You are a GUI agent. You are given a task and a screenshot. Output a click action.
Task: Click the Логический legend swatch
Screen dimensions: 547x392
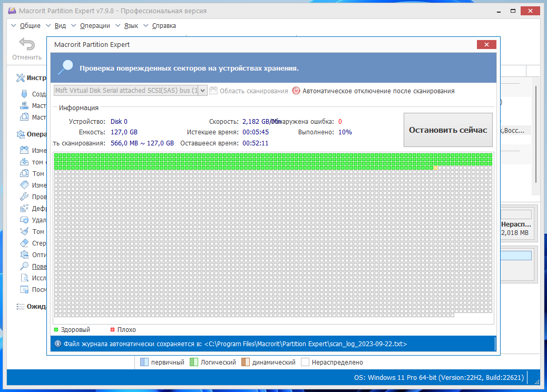(193, 362)
